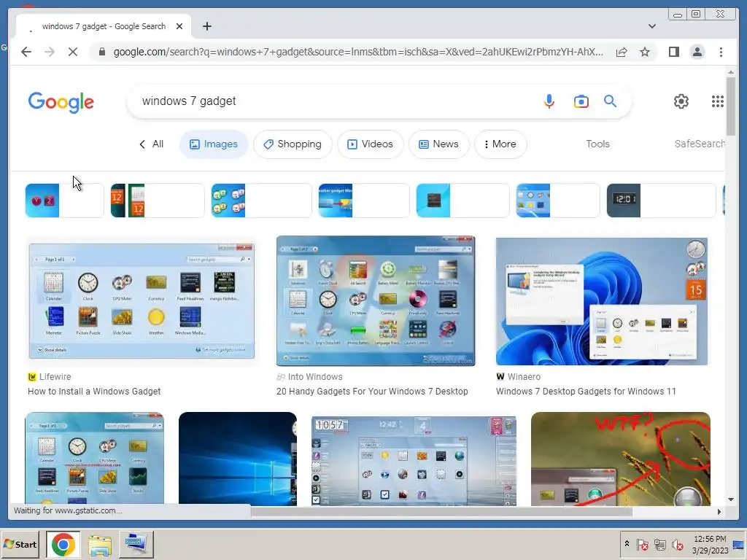Screen dimensions: 747x560
Task: View site information via the lock icon
Action: 102,52
